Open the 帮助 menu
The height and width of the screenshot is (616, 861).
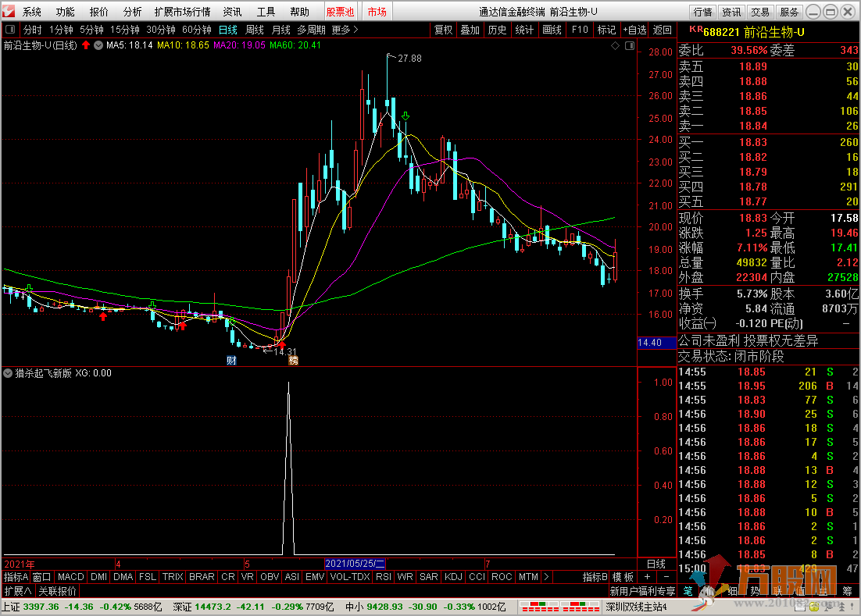pyautogui.click(x=300, y=12)
